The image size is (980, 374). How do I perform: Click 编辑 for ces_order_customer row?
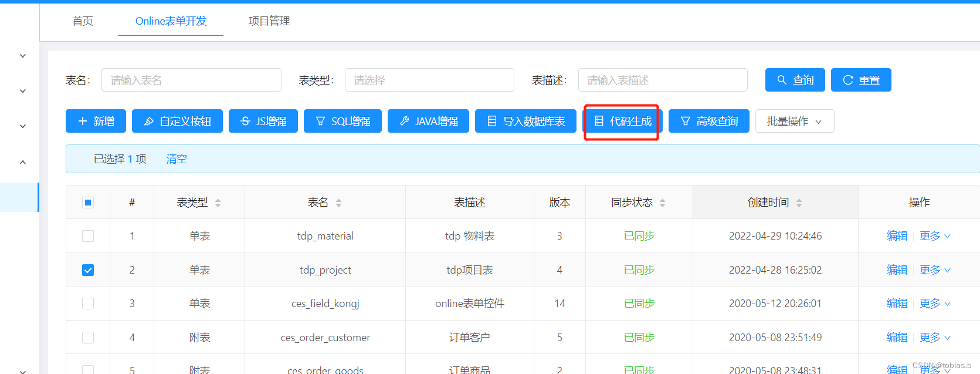tap(897, 338)
